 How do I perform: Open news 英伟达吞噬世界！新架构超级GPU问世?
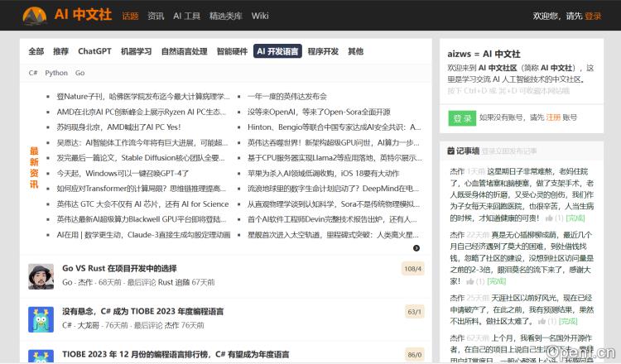click(334, 142)
